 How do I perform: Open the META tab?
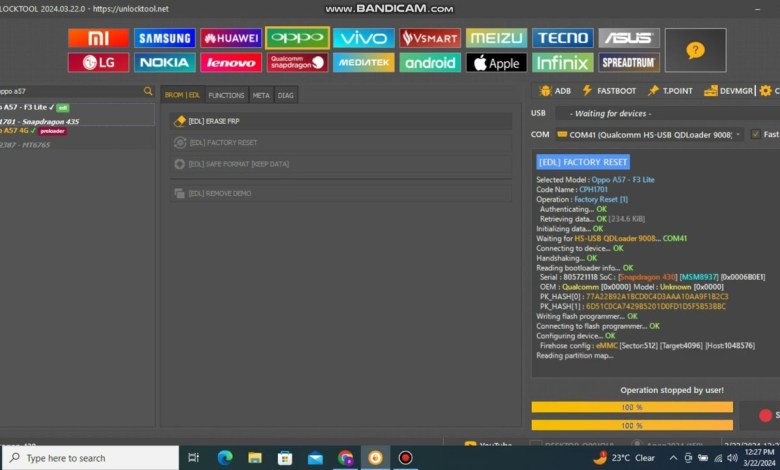point(260,95)
